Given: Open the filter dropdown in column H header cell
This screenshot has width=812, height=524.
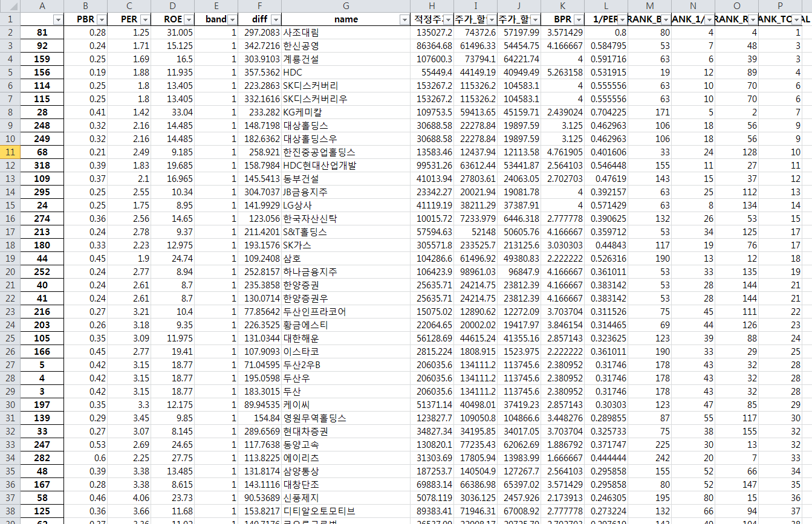Looking at the screenshot, I should click(448, 19).
